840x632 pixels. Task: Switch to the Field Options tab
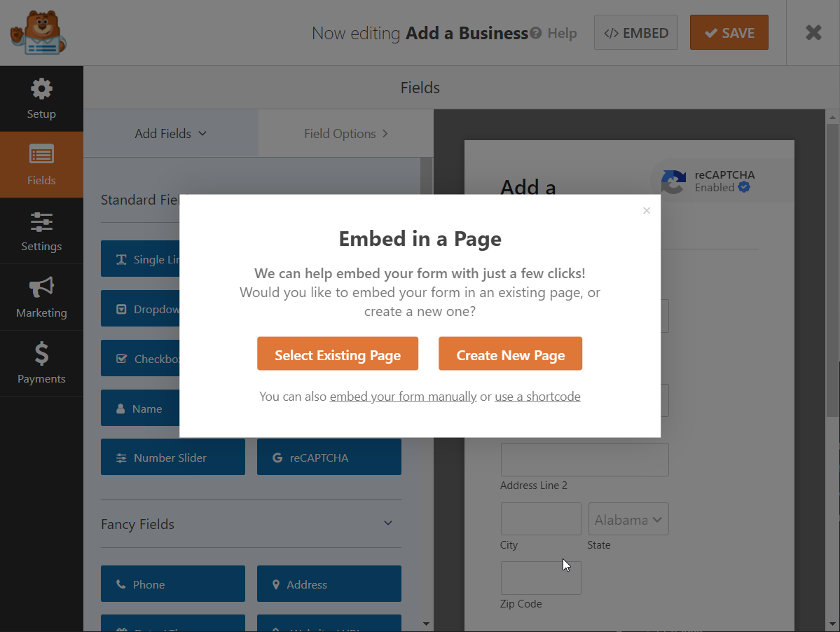(x=345, y=133)
